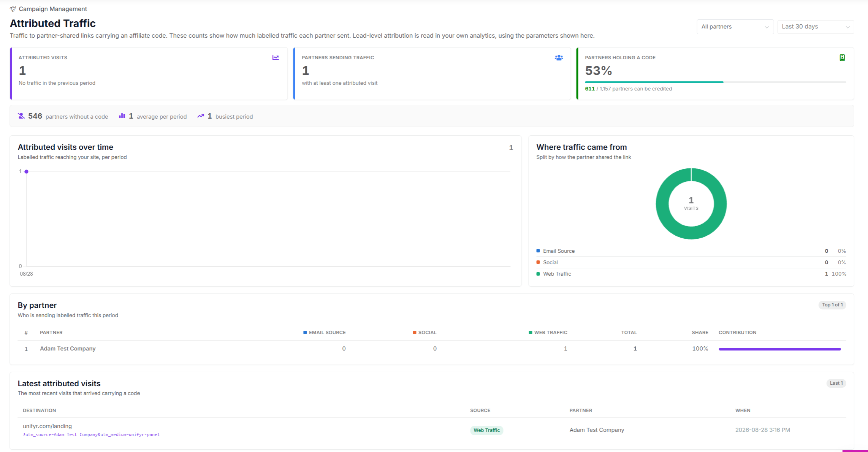Click the busiest period trend arrow icon
The height and width of the screenshot is (452, 868).
[201, 116]
